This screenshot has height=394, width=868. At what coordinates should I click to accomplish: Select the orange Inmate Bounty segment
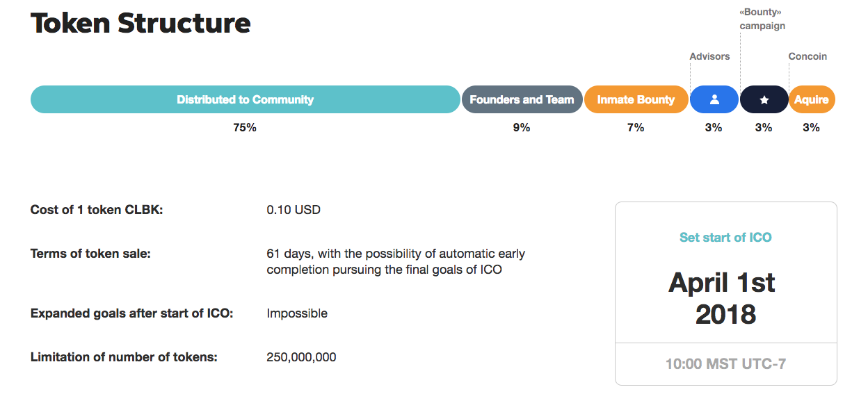[636, 100]
